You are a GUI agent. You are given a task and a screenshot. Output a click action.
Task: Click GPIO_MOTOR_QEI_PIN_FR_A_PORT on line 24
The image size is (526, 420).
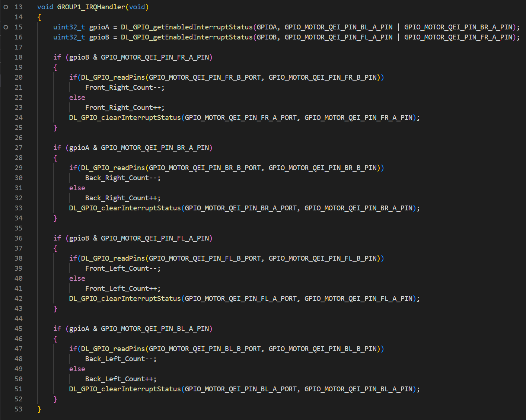tap(241, 118)
